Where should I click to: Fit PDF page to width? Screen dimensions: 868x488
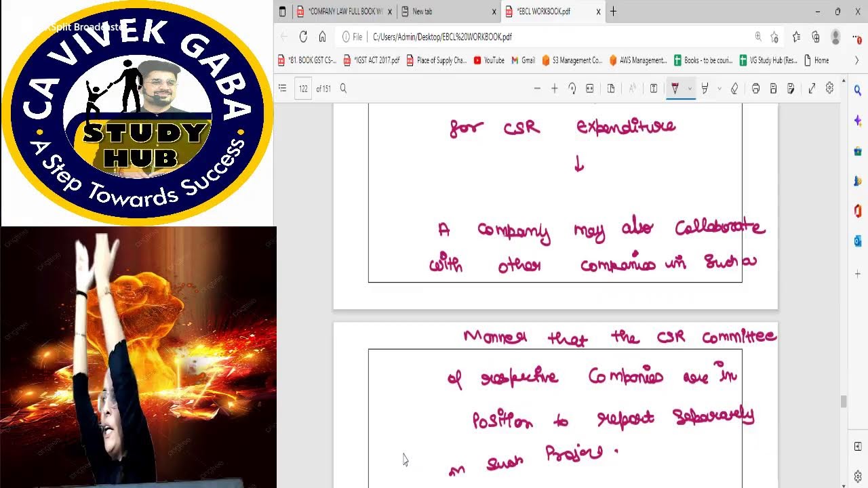coord(589,88)
